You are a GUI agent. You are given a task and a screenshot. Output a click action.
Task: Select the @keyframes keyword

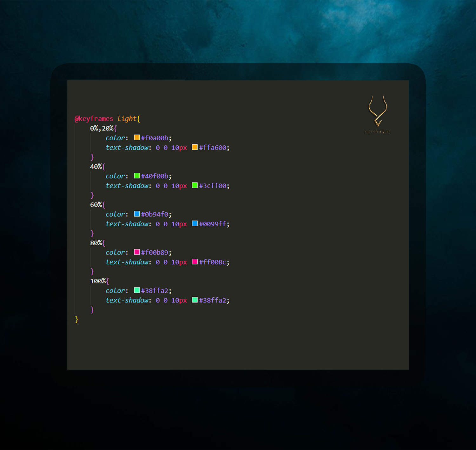point(94,118)
